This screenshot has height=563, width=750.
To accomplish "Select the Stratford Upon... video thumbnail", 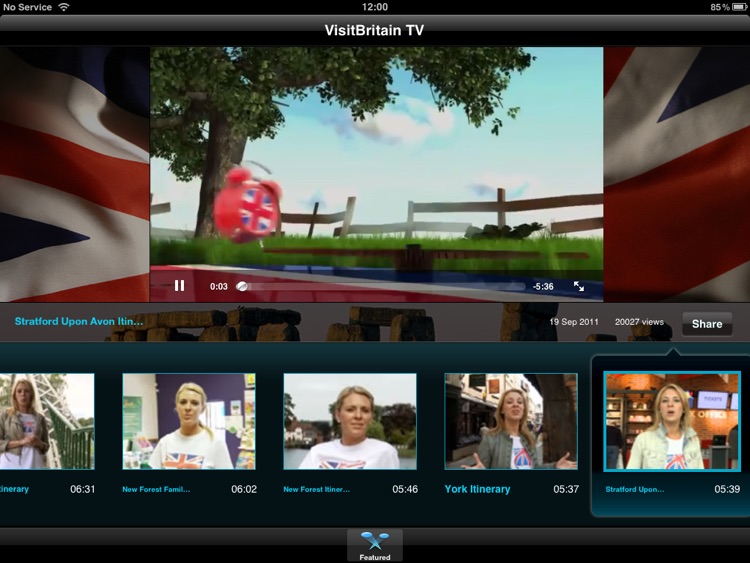I will click(672, 421).
